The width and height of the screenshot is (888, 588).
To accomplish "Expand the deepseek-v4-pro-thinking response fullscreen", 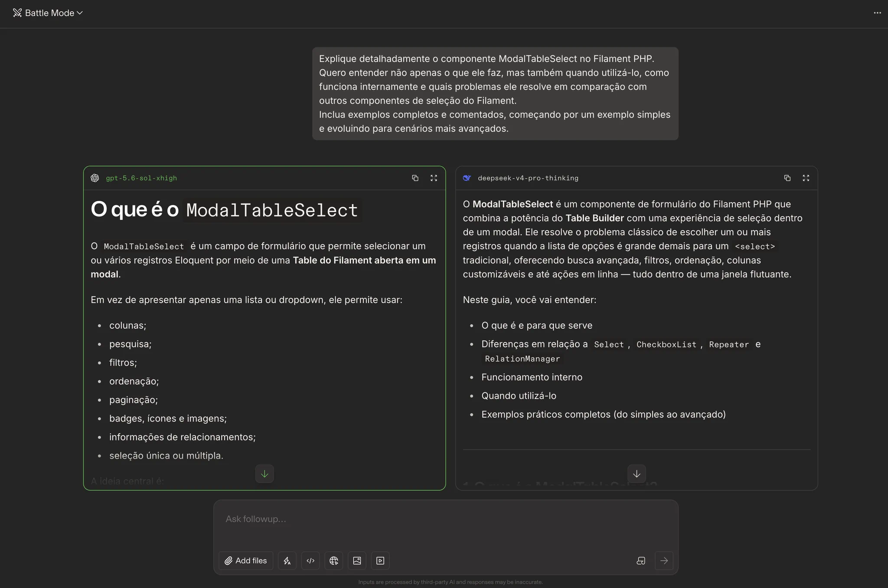I will coord(806,178).
